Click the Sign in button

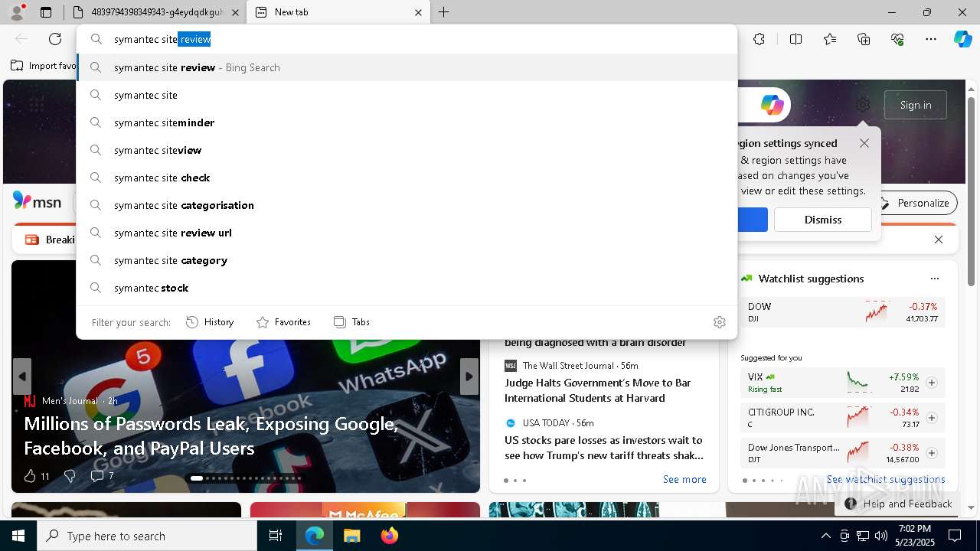click(x=916, y=105)
